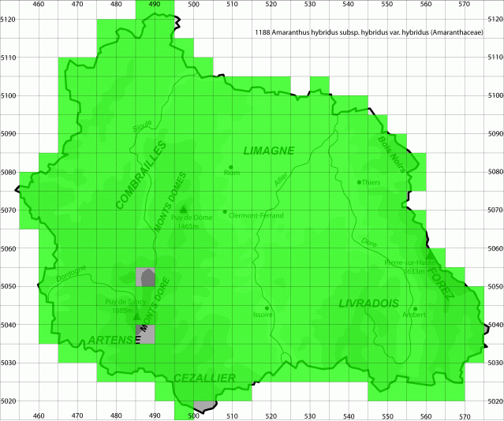Viewport: 504px width, 421px height.
Task: Select the Issoire town dot marker
Action: click(267, 308)
